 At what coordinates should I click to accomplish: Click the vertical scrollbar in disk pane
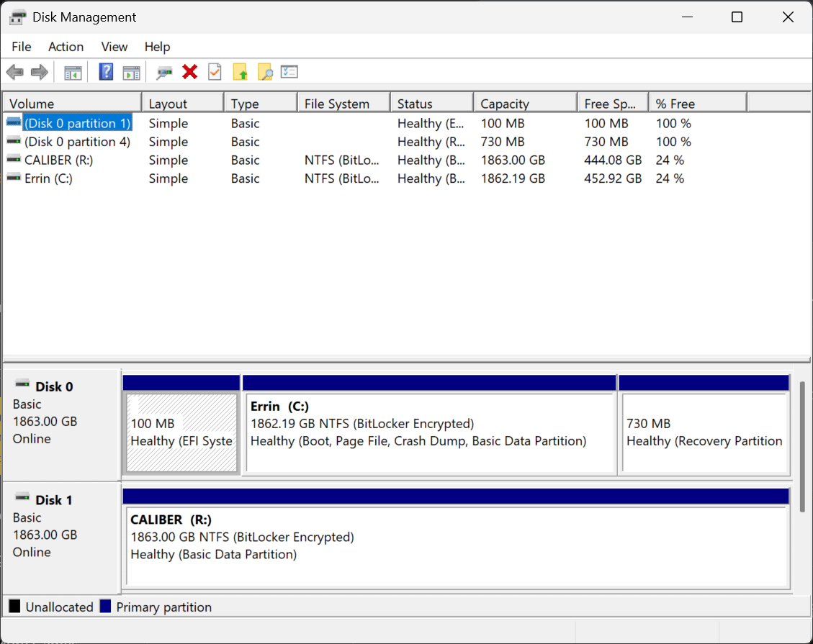(x=803, y=446)
